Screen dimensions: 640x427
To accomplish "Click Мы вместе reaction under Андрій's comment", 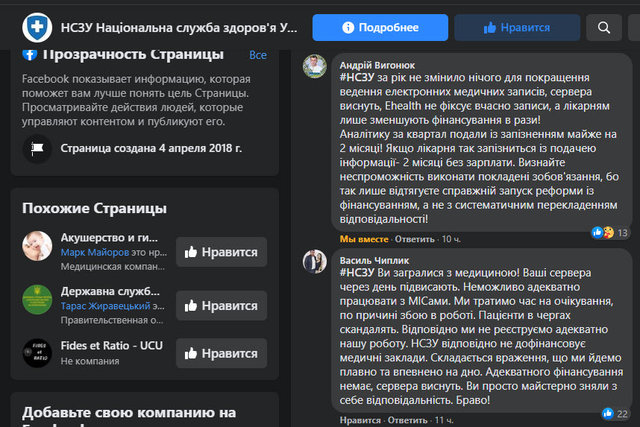I will (x=364, y=239).
